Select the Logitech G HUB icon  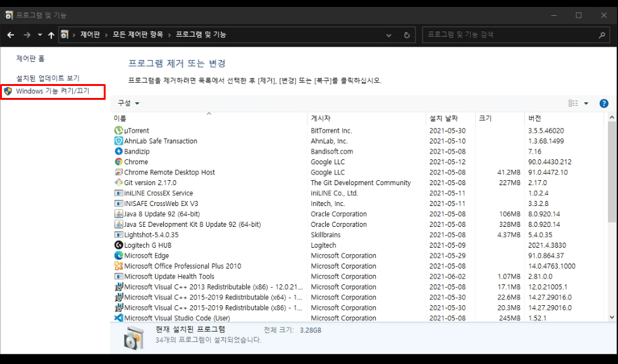pos(118,245)
